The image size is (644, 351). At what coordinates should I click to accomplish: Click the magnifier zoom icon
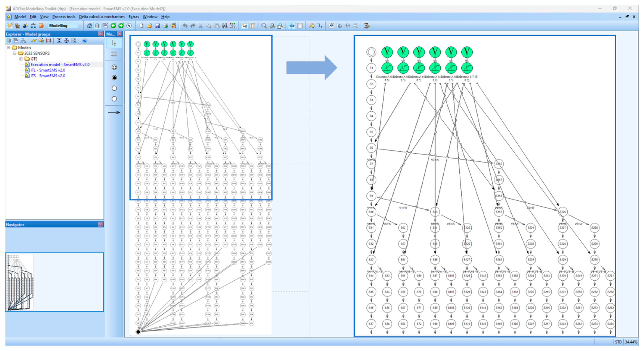[264, 26]
